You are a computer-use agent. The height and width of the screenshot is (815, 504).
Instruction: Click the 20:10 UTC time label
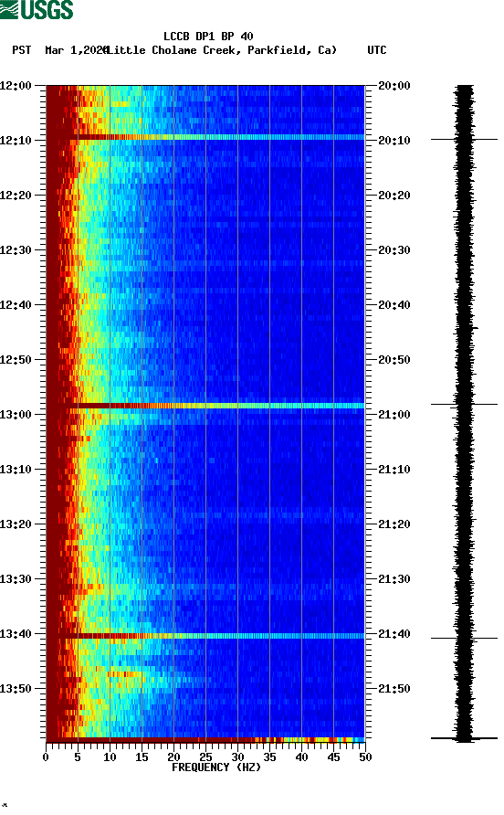click(x=394, y=141)
